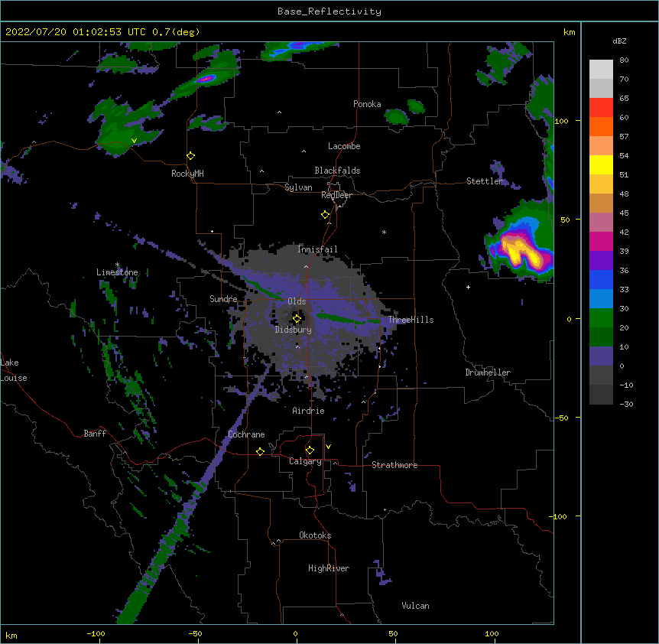659x644 pixels.
Task: Click the dBZ legend heading
Action: [619, 41]
